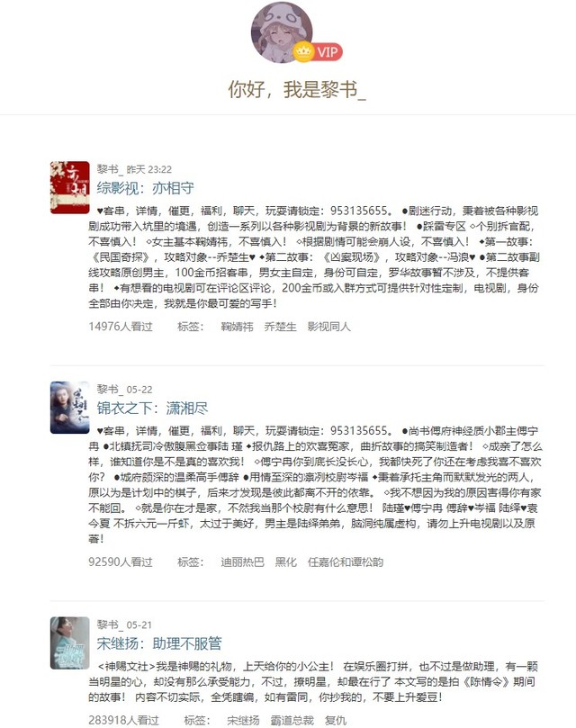Click the profile avatar picture
Screen dimensions: 576x728
[x=282, y=32]
